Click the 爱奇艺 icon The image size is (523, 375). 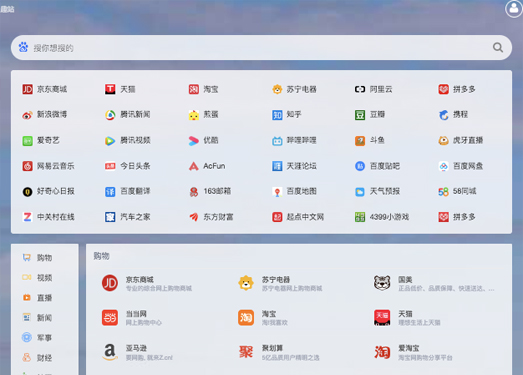(27, 140)
